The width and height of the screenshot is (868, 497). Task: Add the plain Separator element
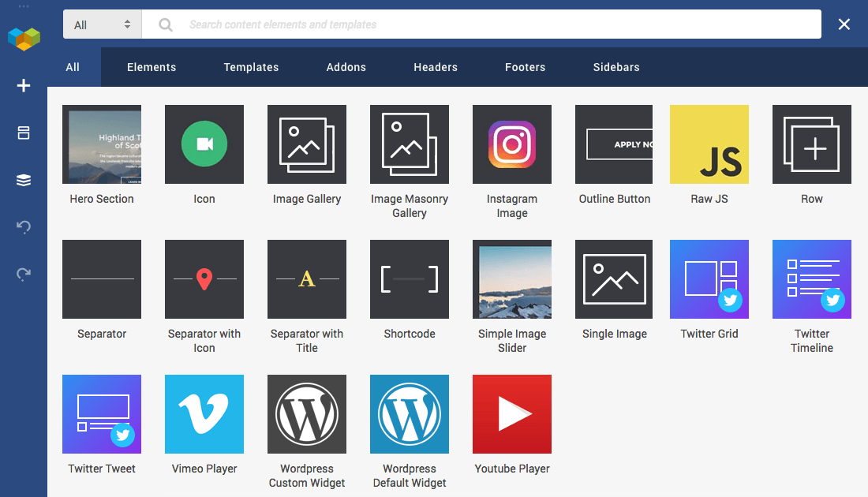pyautogui.click(x=102, y=279)
